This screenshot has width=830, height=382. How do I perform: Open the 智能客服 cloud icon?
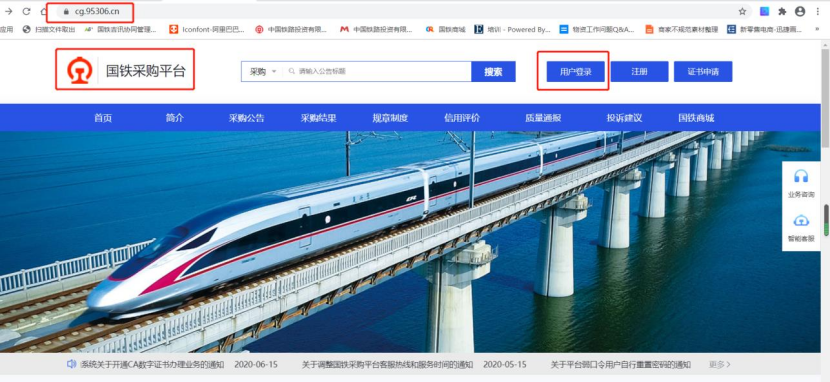click(801, 221)
